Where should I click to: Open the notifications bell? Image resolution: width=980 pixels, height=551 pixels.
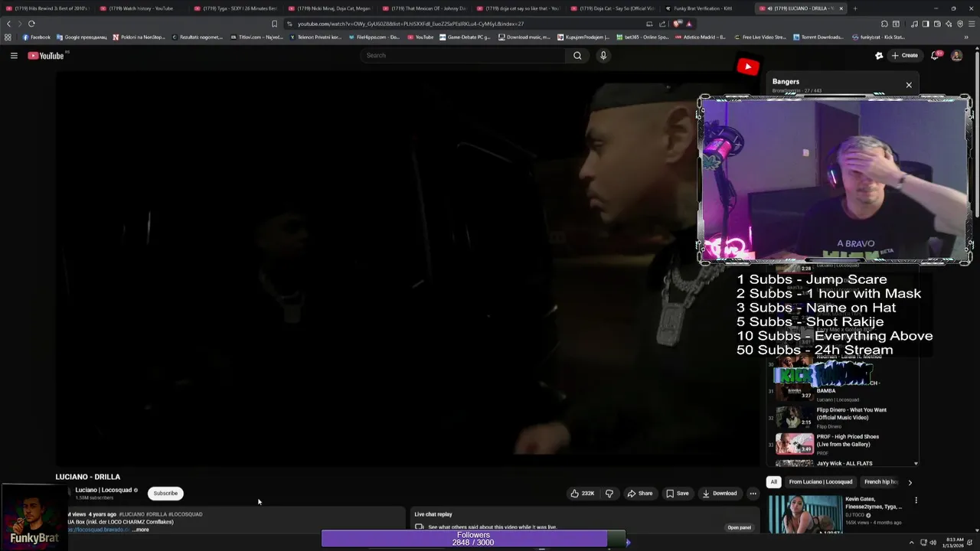(935, 55)
